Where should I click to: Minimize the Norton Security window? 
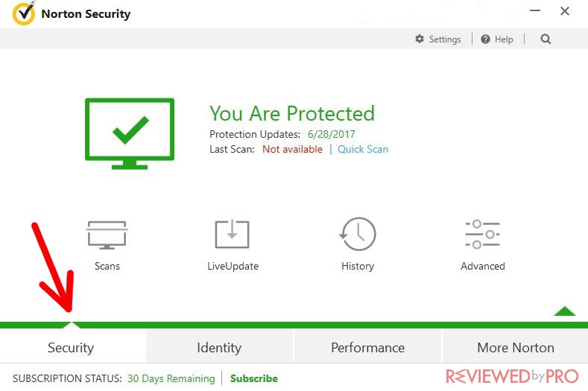(535, 11)
